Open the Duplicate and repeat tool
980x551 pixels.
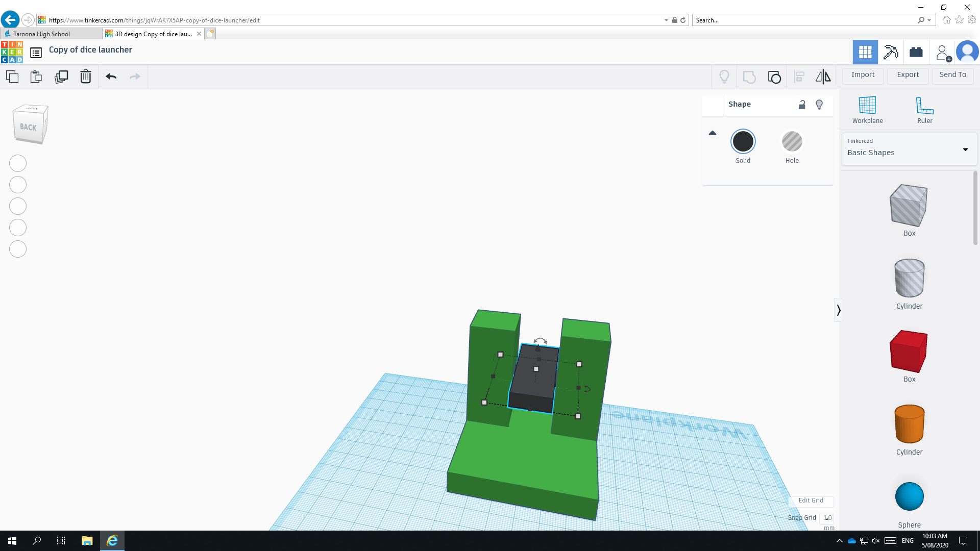coord(61,77)
